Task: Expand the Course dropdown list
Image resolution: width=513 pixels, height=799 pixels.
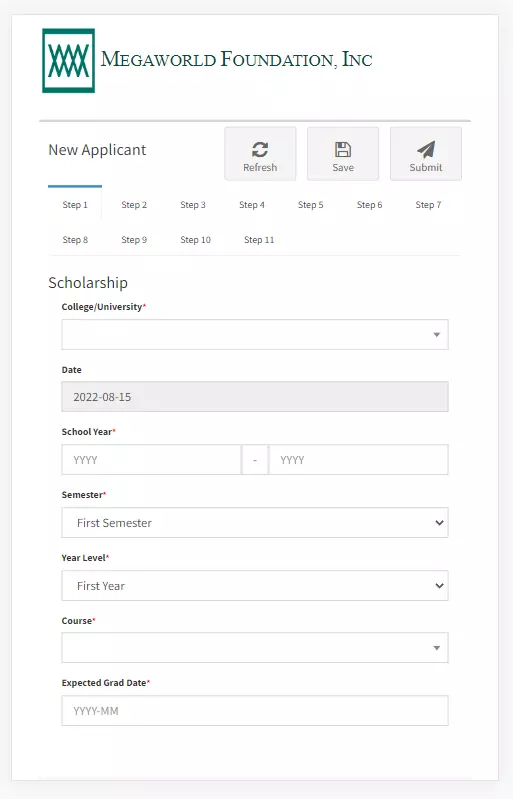Action: point(255,648)
